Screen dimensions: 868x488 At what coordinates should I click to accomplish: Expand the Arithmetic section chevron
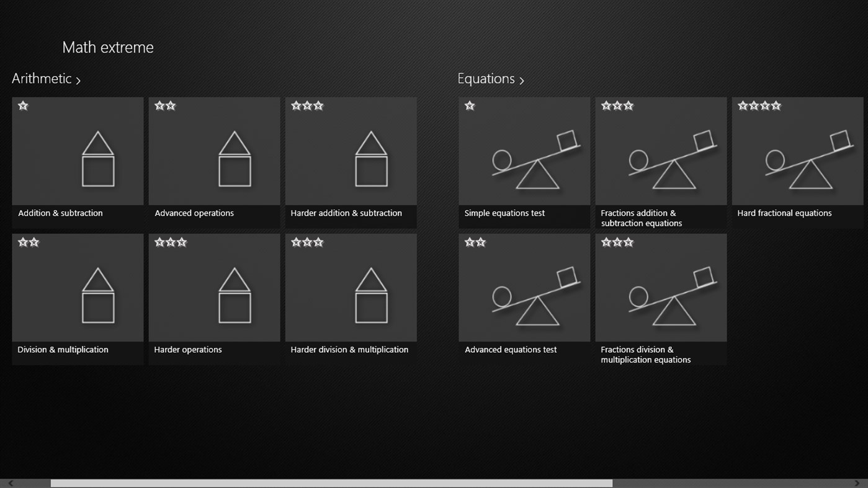click(x=79, y=80)
